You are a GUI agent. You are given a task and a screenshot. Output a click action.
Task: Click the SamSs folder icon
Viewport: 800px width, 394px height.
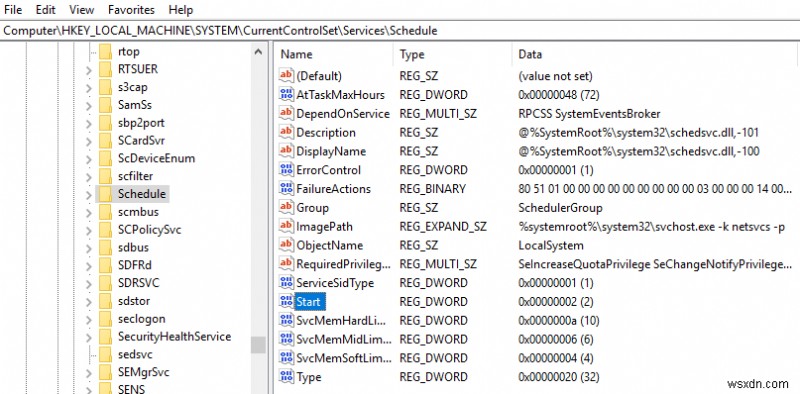tap(105, 105)
